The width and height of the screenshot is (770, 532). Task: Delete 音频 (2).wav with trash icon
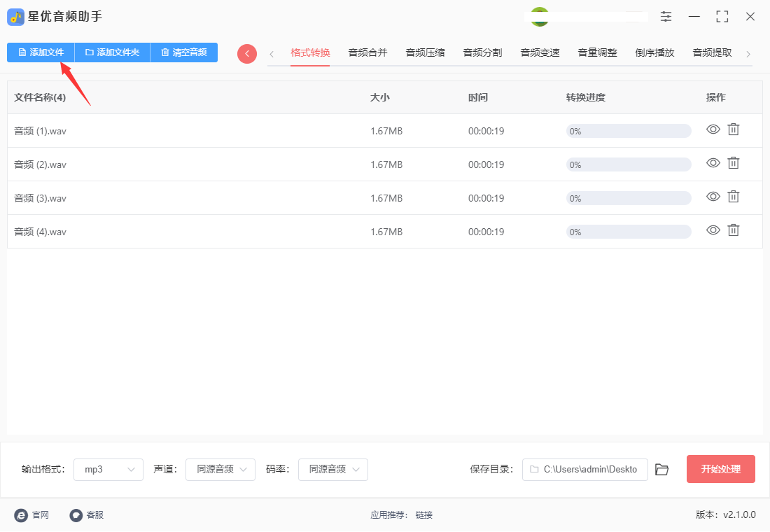click(733, 162)
